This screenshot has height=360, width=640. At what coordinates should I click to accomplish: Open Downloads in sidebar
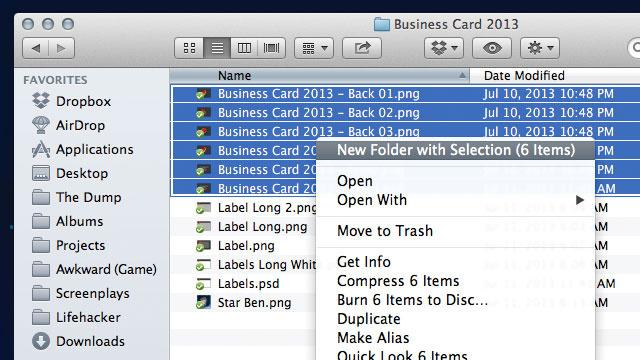[x=78, y=341]
